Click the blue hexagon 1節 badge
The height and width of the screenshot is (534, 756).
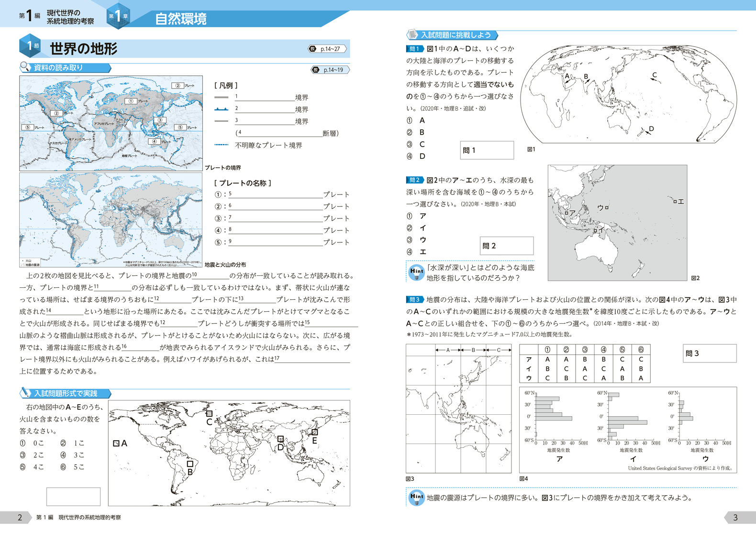pyautogui.click(x=30, y=46)
